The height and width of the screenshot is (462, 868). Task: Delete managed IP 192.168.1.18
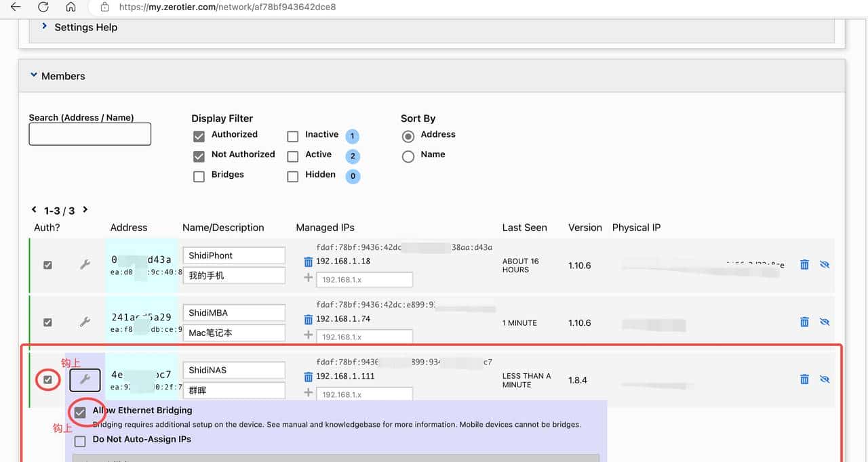309,261
